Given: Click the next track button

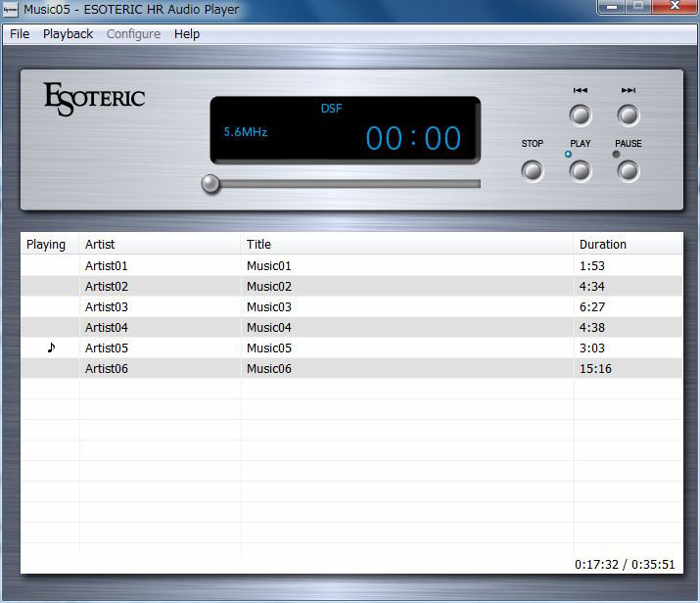Looking at the screenshot, I should tap(629, 116).
